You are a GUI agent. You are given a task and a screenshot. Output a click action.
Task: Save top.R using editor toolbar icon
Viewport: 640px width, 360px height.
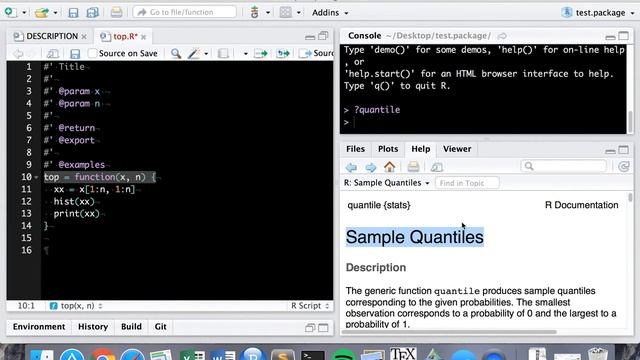[x=75, y=53]
